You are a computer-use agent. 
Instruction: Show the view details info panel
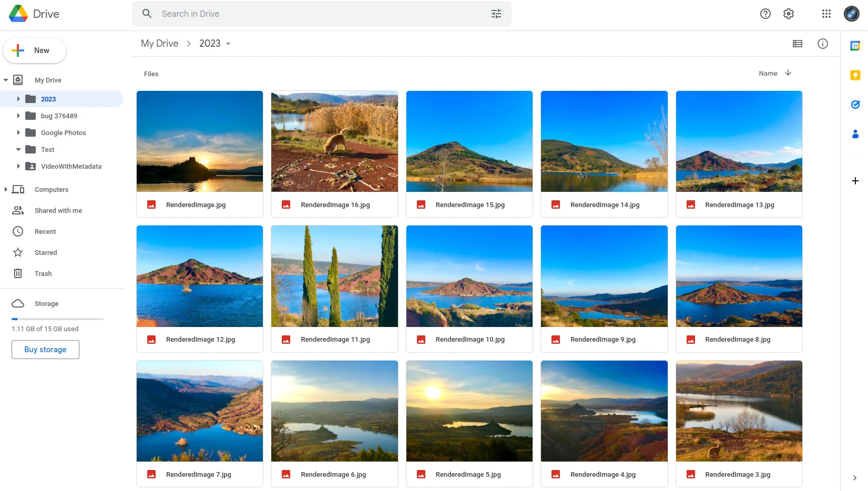(x=822, y=44)
